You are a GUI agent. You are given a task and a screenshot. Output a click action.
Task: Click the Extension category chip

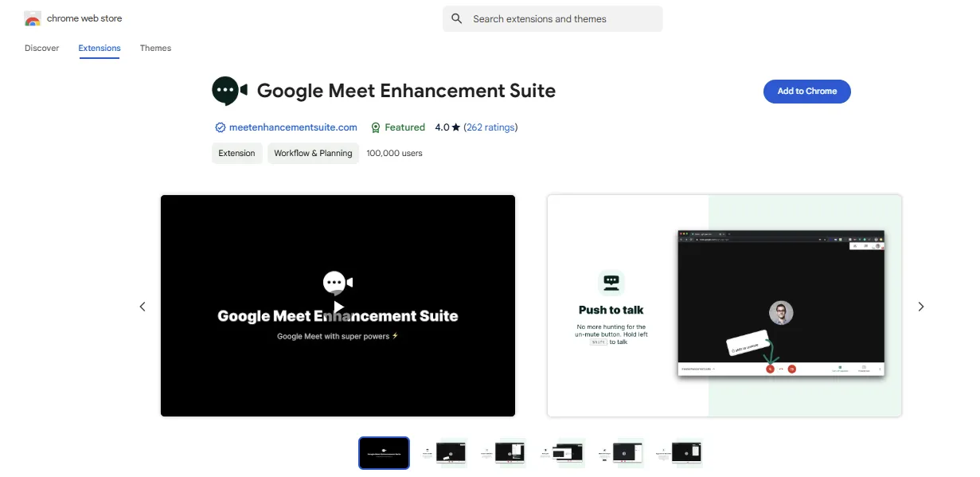(236, 153)
